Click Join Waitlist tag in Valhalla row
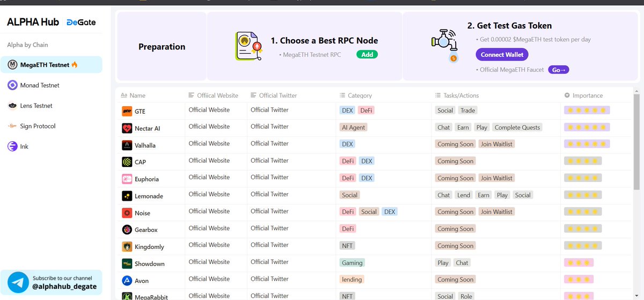The height and width of the screenshot is (300, 644). pos(496,144)
